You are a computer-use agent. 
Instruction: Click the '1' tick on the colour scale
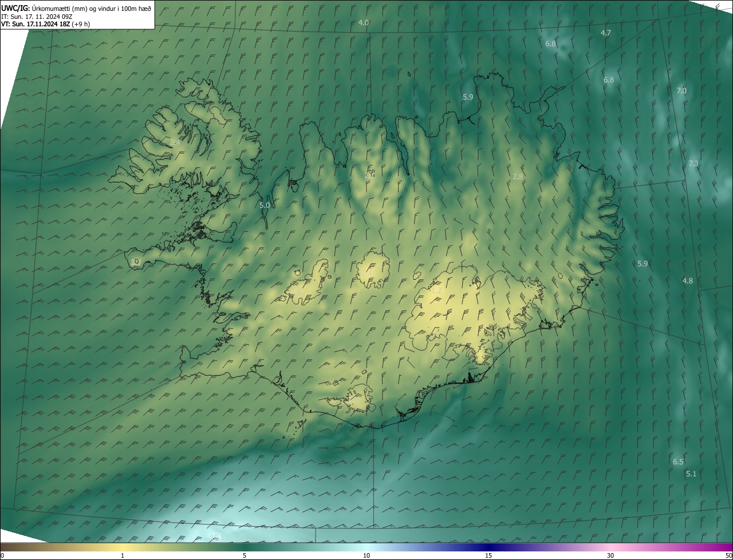123,555
